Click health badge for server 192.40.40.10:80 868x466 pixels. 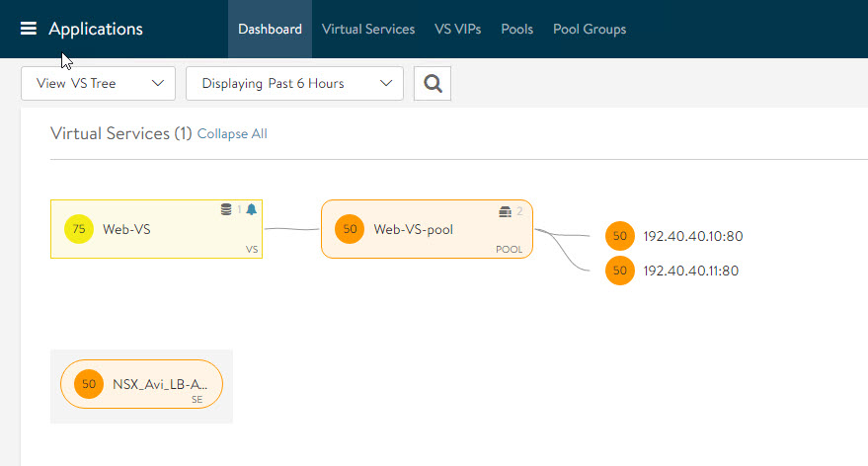(x=619, y=236)
